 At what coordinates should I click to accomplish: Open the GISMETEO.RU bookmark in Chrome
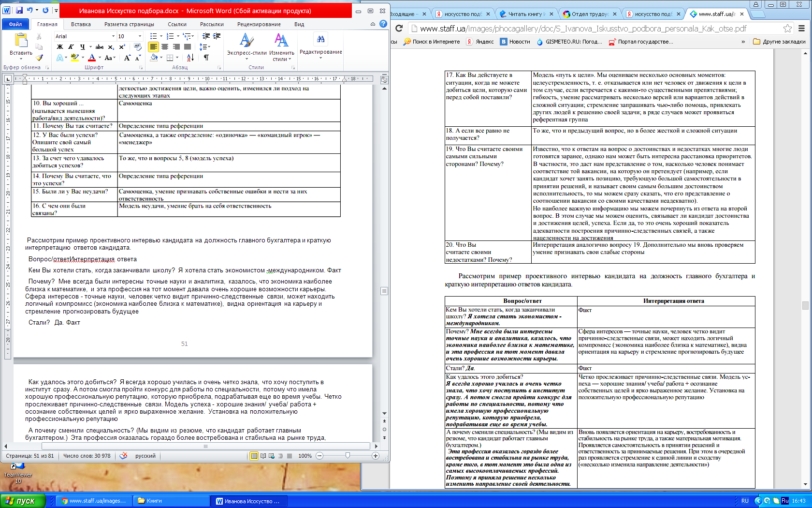pyautogui.click(x=569, y=42)
